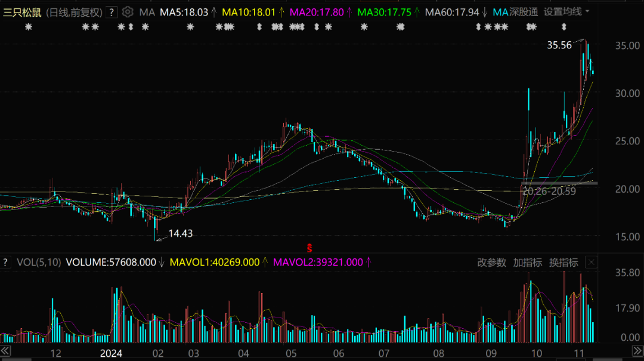Viewport: 644px width, 361px height.
Task: Click 换指标 to switch the indicator
Action: 563,263
